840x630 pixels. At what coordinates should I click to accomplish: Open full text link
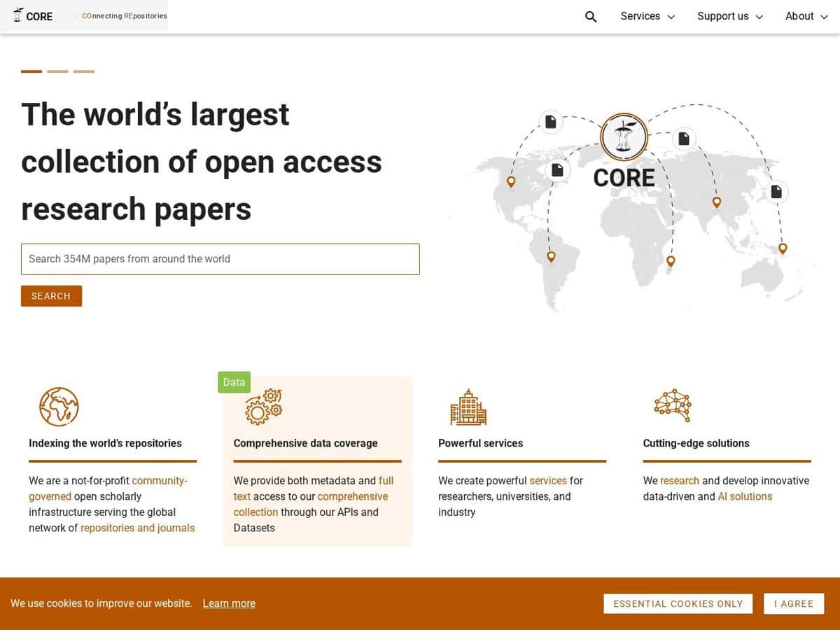tap(314, 489)
